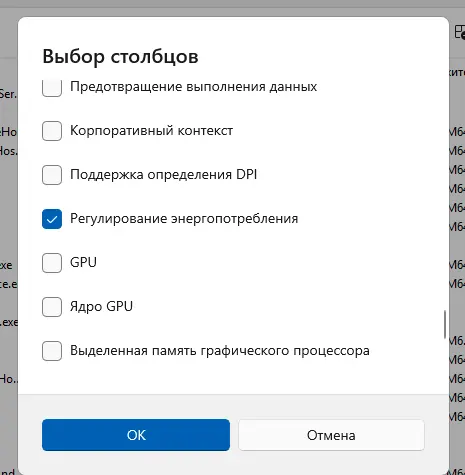Image resolution: width=465 pixels, height=475 pixels.
Task: Confirm column selection with OK button
Action: tap(136, 435)
